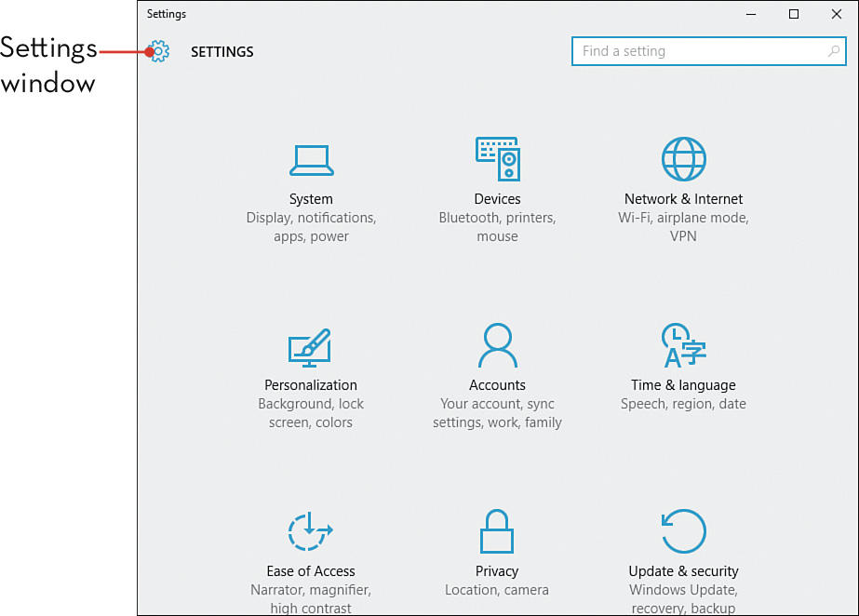Click 'Bluetooth, printers, mouse' description
Screen dimensions: 859x616
tap(497, 227)
